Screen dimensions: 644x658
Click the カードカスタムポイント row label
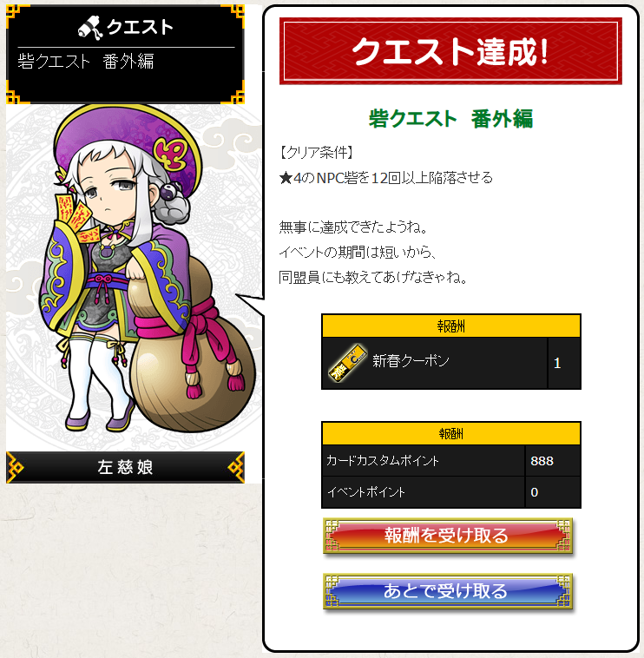coord(382,461)
